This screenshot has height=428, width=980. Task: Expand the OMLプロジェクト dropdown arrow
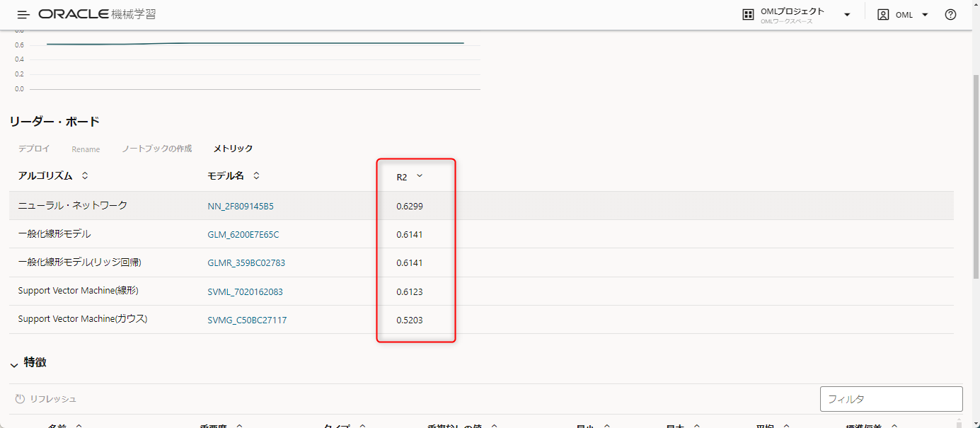847,15
